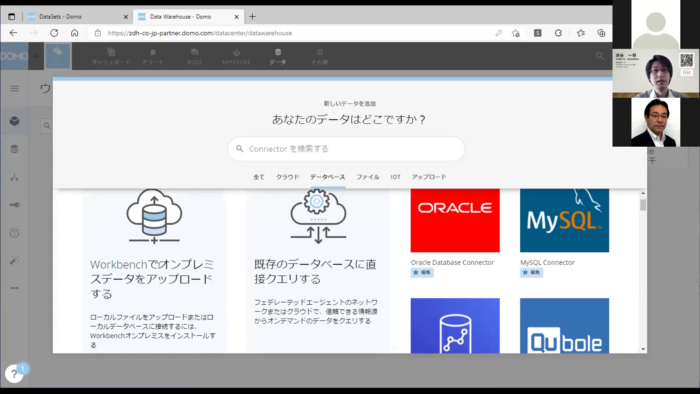This screenshot has height=394, width=700.
Task: Open the 既存のデータベースに直接クエリする card
Action: tap(318, 271)
